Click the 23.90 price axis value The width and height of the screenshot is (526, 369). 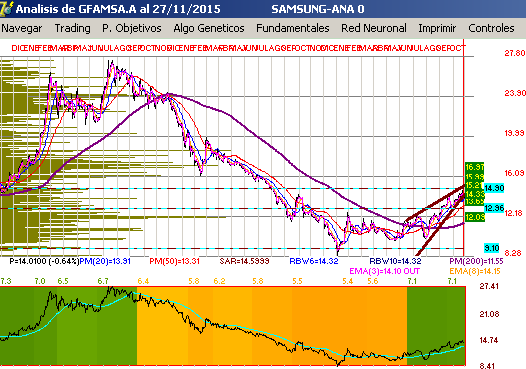tap(515, 93)
